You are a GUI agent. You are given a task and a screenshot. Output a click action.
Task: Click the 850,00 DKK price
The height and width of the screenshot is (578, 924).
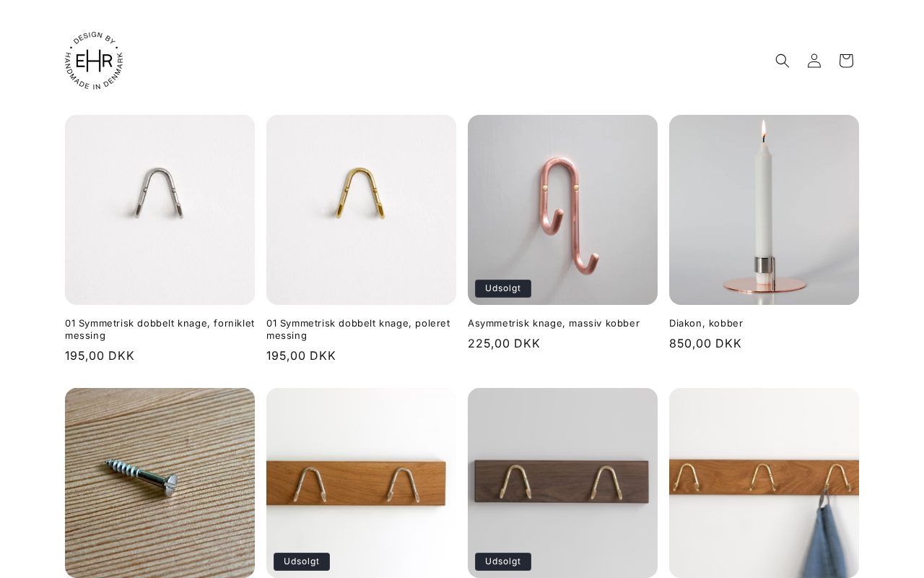click(x=705, y=344)
